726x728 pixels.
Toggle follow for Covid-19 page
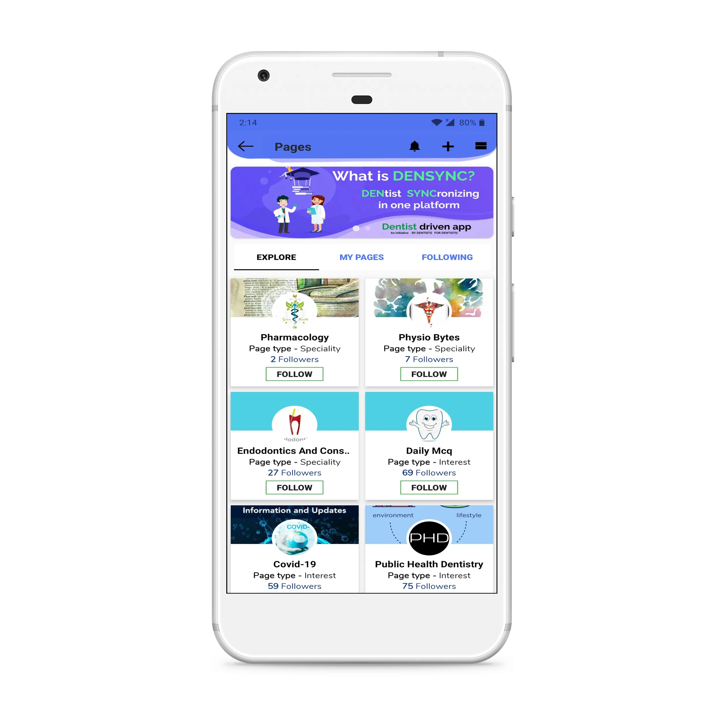[294, 602]
